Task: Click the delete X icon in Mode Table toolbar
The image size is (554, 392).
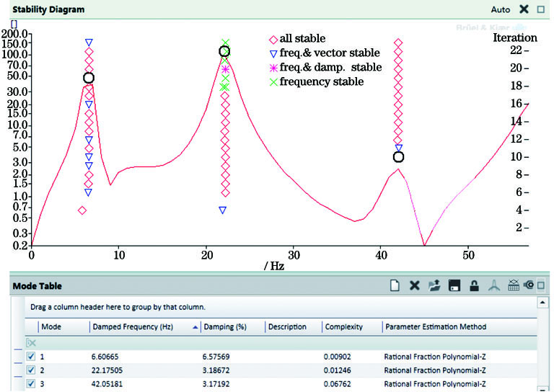Action: click(415, 286)
